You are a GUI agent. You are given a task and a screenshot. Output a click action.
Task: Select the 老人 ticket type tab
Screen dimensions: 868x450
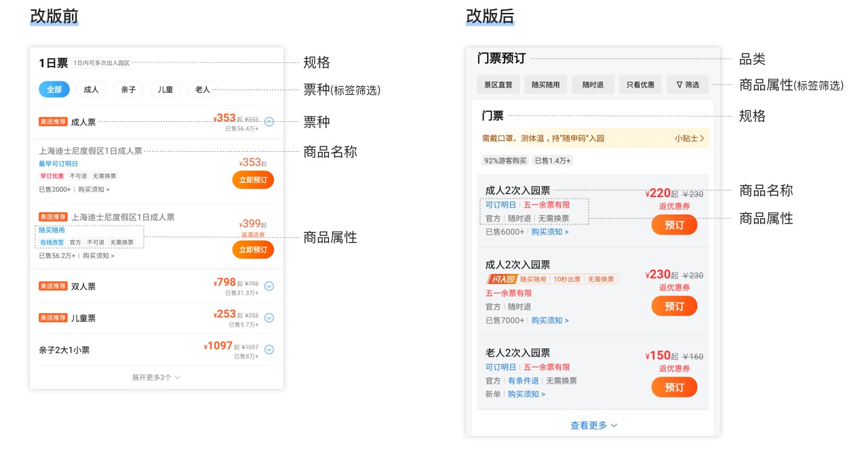point(201,89)
